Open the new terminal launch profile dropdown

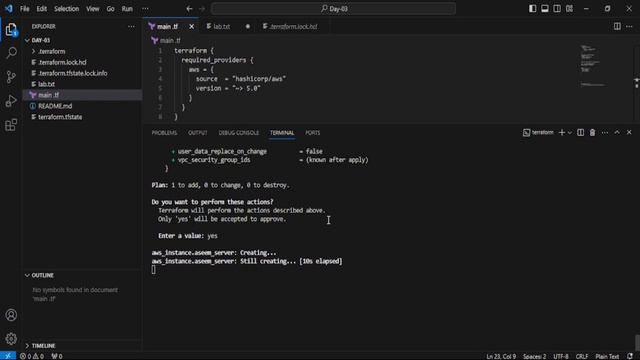pyautogui.click(x=570, y=133)
